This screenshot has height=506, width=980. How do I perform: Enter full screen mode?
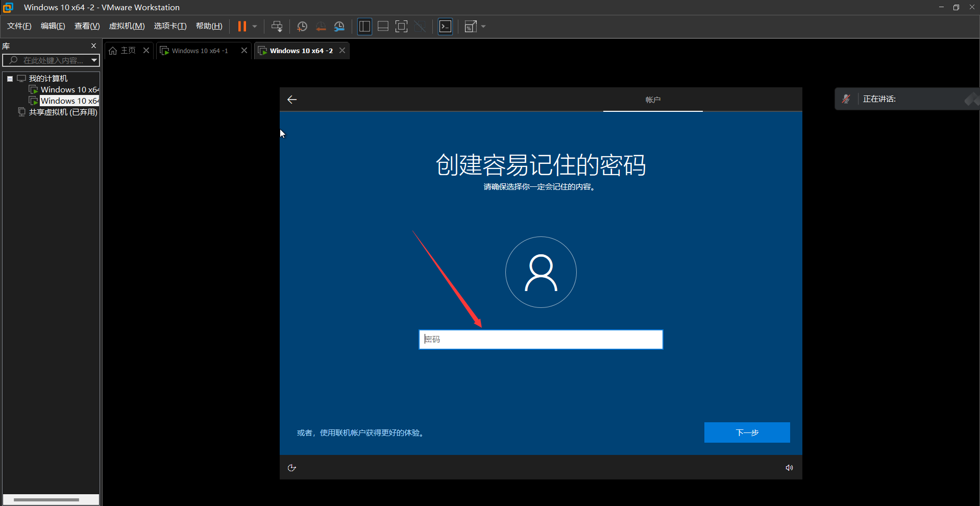point(402,26)
